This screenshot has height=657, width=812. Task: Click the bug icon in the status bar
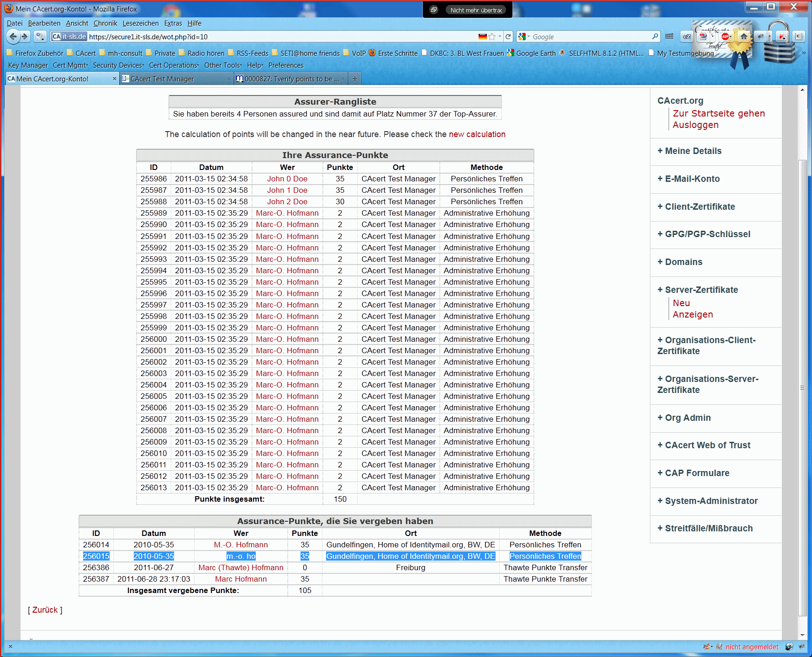pyautogui.click(x=802, y=646)
